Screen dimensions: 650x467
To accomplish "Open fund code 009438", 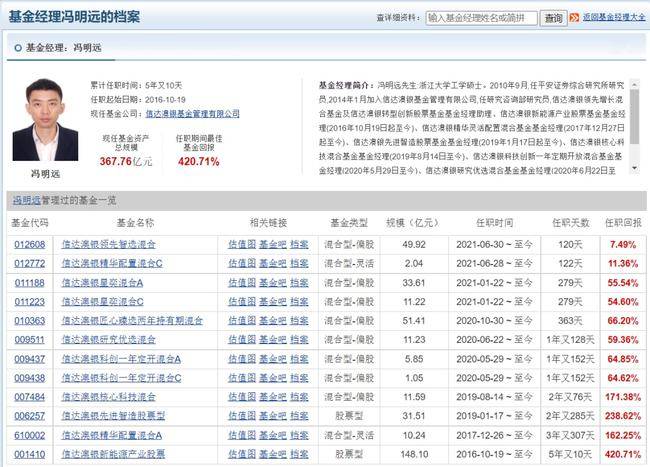I will pos(29,378).
